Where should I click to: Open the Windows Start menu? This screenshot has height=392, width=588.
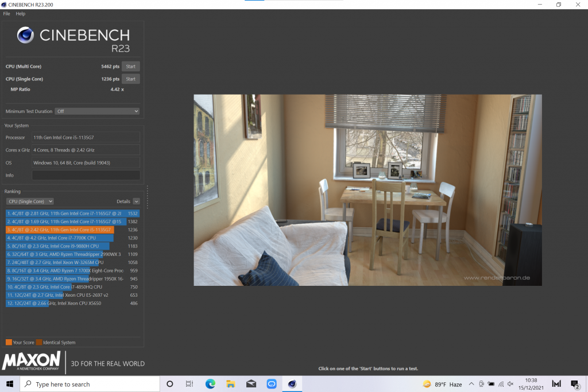(x=10, y=384)
